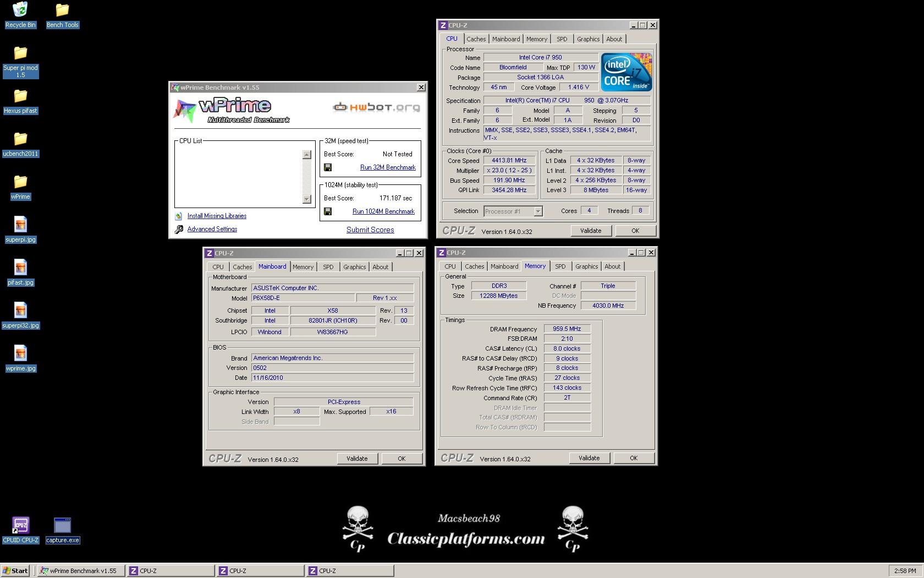This screenshot has width=924, height=578.
Task: Open SPD tab in Memory window
Action: [x=560, y=266]
